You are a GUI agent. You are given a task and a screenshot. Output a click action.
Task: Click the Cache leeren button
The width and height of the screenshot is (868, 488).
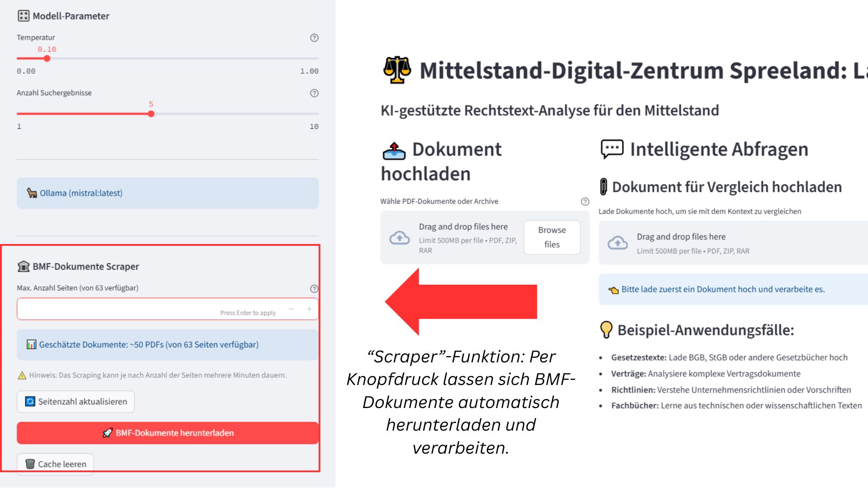click(55, 464)
